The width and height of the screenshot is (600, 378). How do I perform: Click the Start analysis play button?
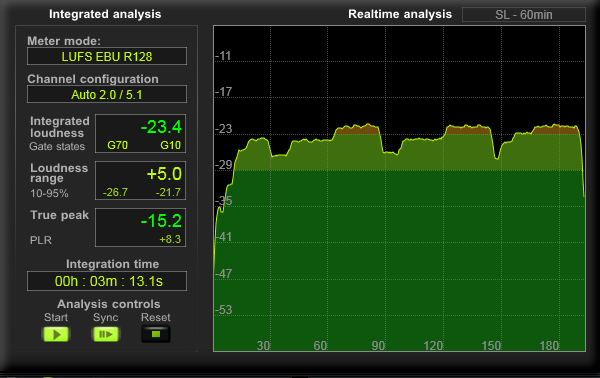[x=56, y=334]
